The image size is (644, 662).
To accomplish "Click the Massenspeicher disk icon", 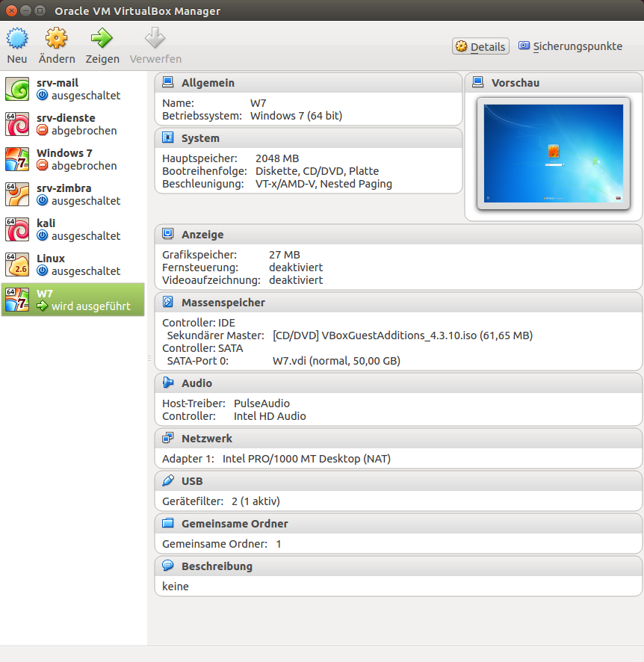I will (168, 302).
